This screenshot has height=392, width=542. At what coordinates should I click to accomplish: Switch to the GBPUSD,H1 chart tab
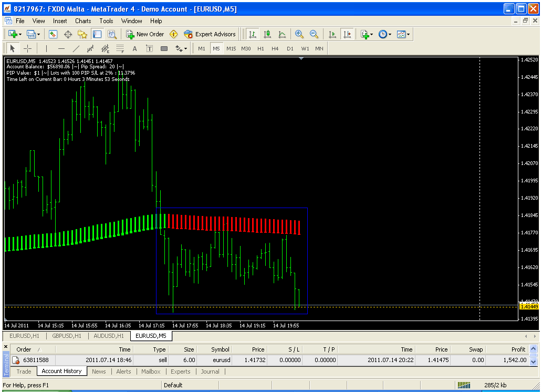pyautogui.click(x=66, y=336)
